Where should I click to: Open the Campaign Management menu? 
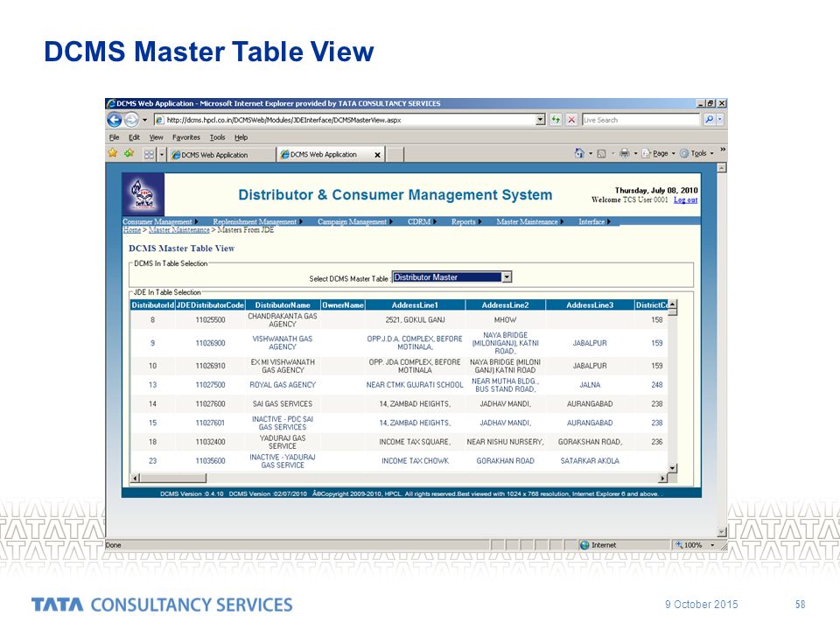click(x=354, y=221)
